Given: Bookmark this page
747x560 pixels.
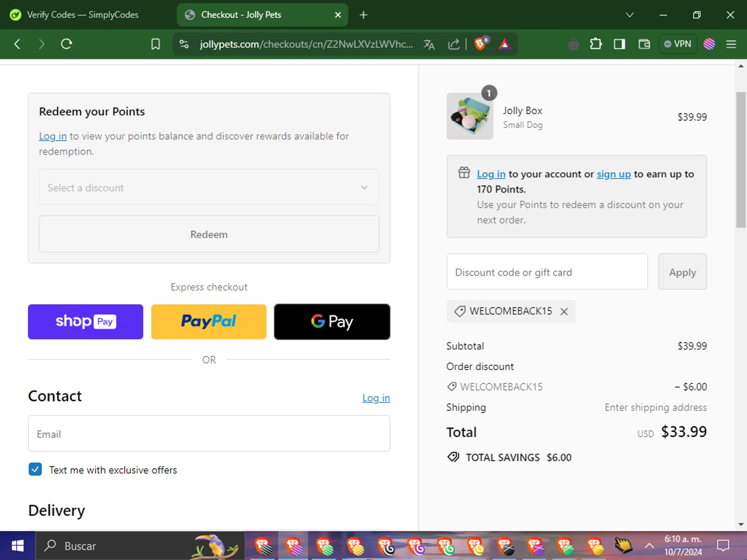Looking at the screenshot, I should pyautogui.click(x=155, y=44).
